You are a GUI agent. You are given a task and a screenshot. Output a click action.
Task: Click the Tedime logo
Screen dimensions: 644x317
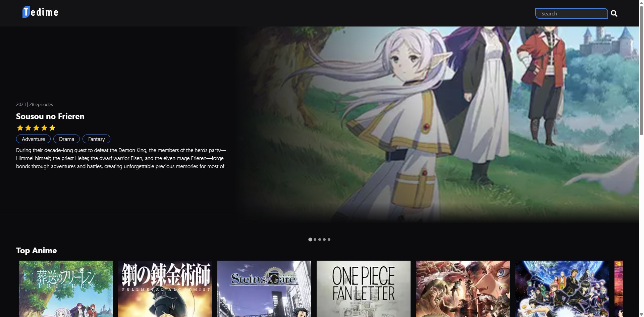click(x=40, y=12)
